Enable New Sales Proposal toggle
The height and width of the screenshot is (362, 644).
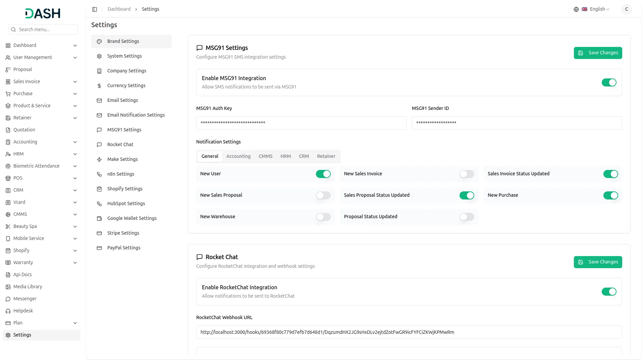pyautogui.click(x=323, y=195)
